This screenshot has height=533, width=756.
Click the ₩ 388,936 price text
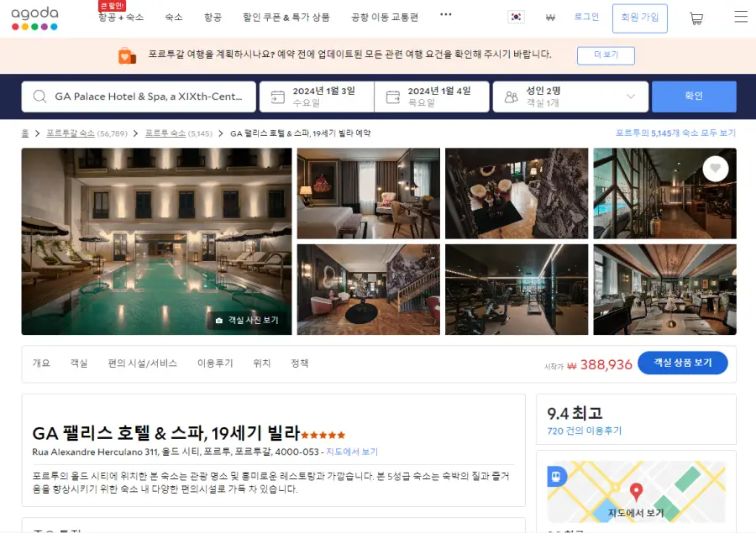pos(599,365)
